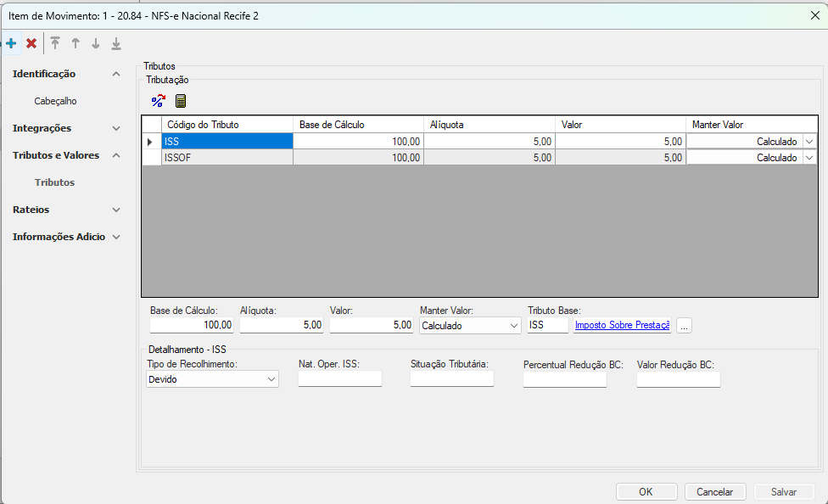
Task: Select the ISSOF tribute code cell
Action: click(227, 158)
